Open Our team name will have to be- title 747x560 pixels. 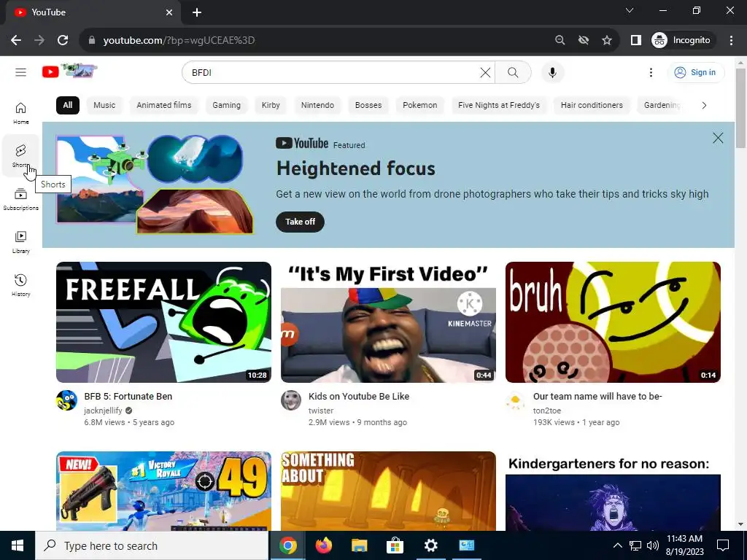pyautogui.click(x=597, y=396)
